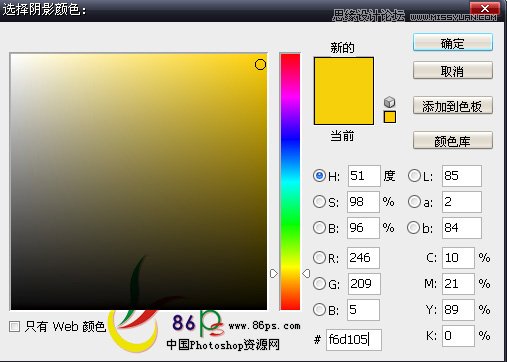Viewport: 507px width, 362px height.
Task: Click the K black field showing 0
Action: pos(458,336)
